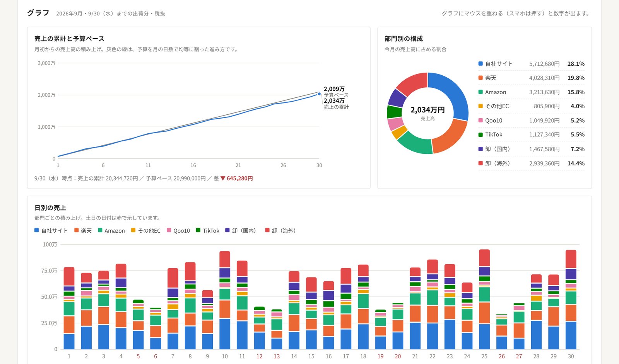Toggle 卸（国内） in the daily sales legend
This screenshot has height=364, width=619.
pos(242,231)
